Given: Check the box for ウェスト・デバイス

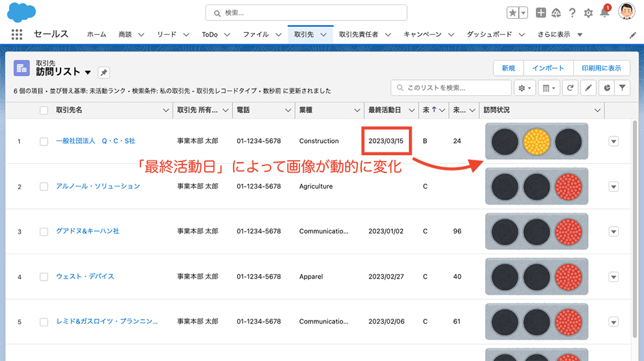Looking at the screenshot, I should pyautogui.click(x=44, y=277).
